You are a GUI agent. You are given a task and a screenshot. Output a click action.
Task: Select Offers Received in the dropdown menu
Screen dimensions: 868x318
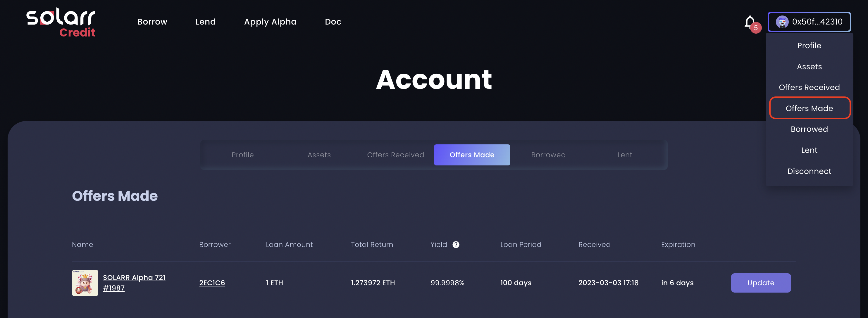pos(809,87)
